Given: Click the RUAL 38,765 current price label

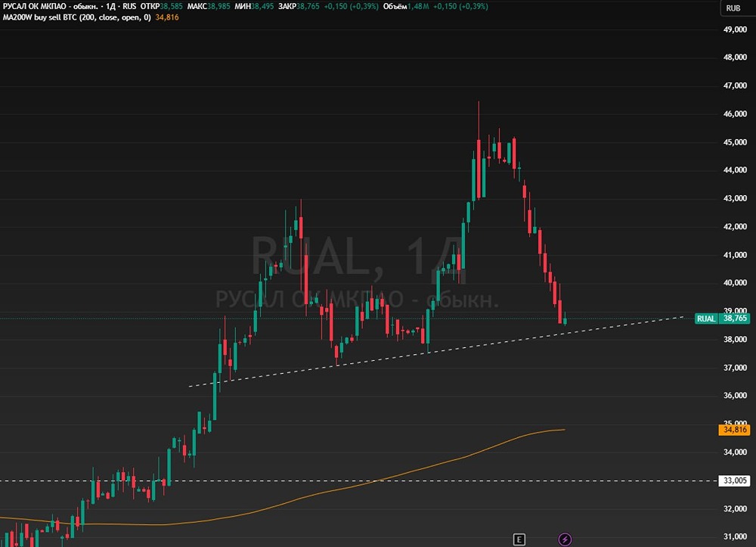Looking at the screenshot, I should [722, 319].
